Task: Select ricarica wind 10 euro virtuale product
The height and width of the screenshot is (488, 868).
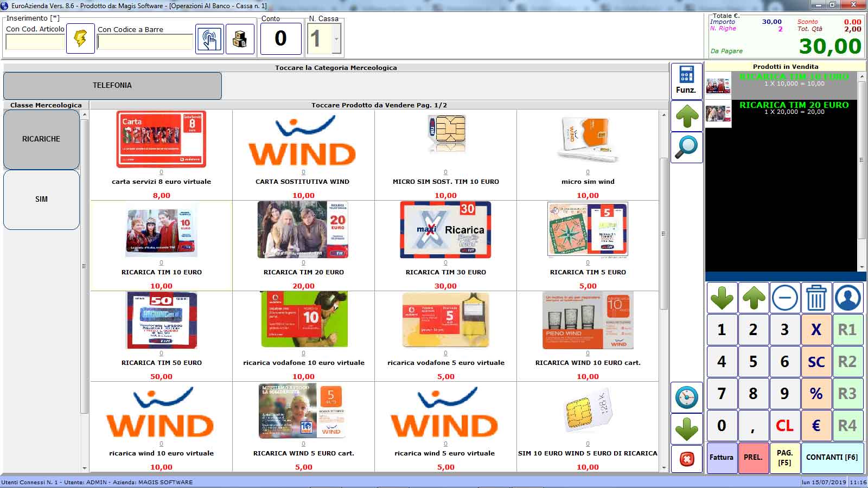Action: [x=161, y=427]
